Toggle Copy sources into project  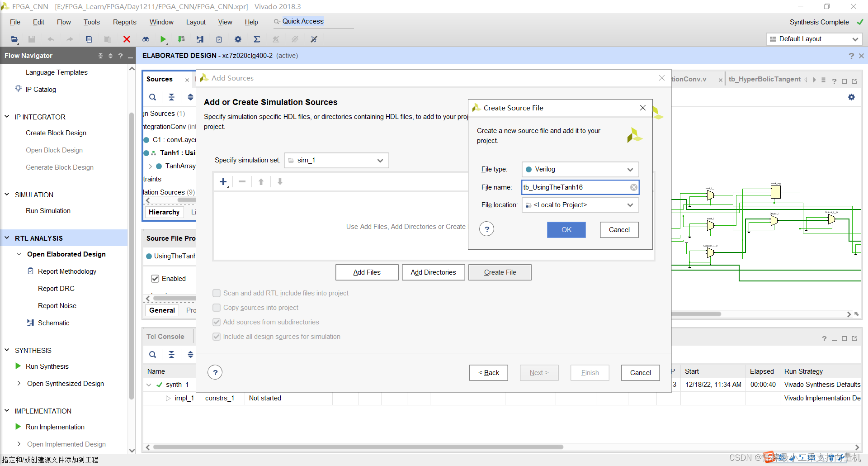(217, 308)
